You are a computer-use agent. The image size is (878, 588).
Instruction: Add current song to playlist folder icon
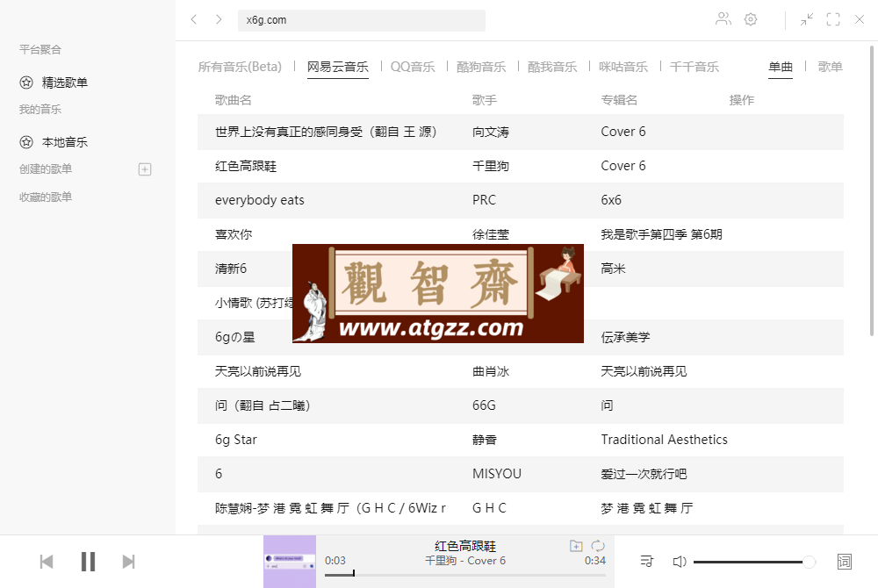coord(576,546)
